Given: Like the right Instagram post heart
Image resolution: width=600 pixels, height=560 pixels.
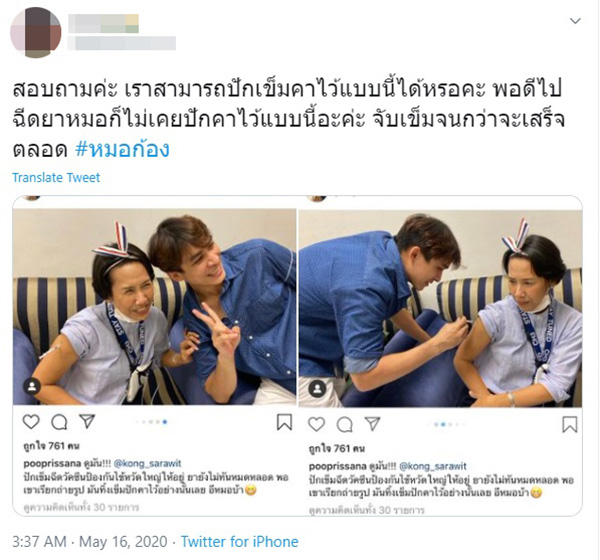Looking at the screenshot, I should click(316, 424).
